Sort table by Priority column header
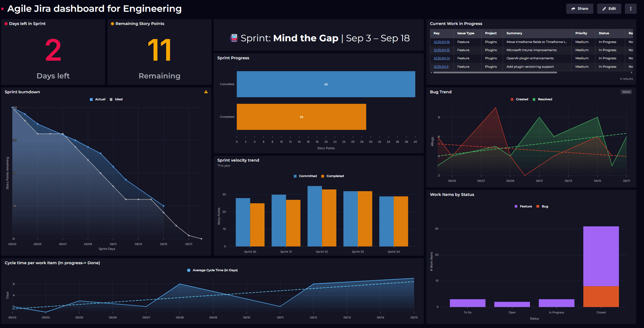This screenshot has width=644, height=328. click(581, 33)
